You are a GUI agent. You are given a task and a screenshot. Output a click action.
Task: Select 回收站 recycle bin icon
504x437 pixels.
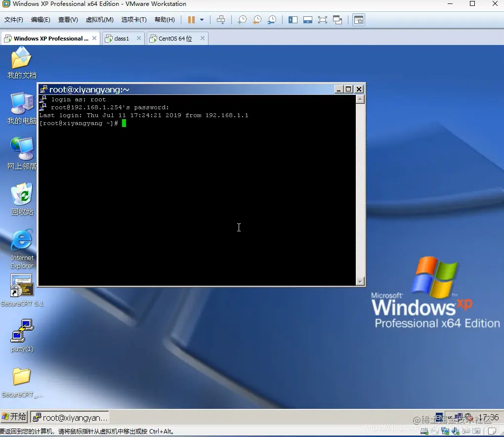coord(22,199)
